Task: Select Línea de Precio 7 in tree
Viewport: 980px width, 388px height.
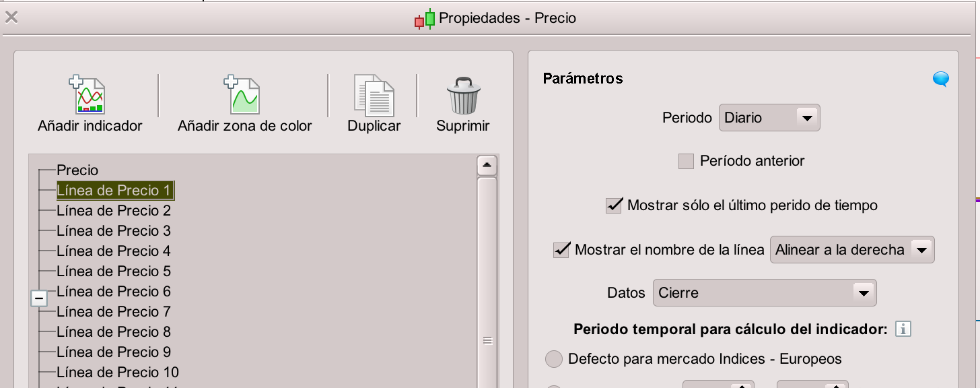Action: (x=113, y=312)
